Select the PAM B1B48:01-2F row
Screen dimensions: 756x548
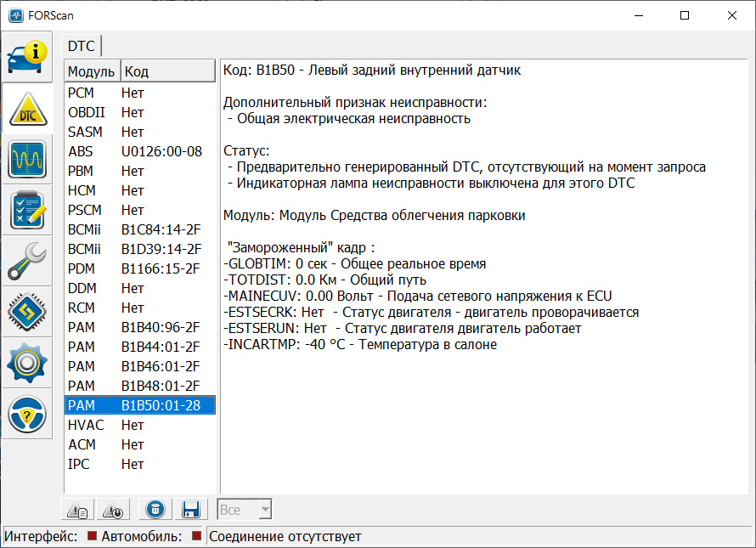point(140,386)
